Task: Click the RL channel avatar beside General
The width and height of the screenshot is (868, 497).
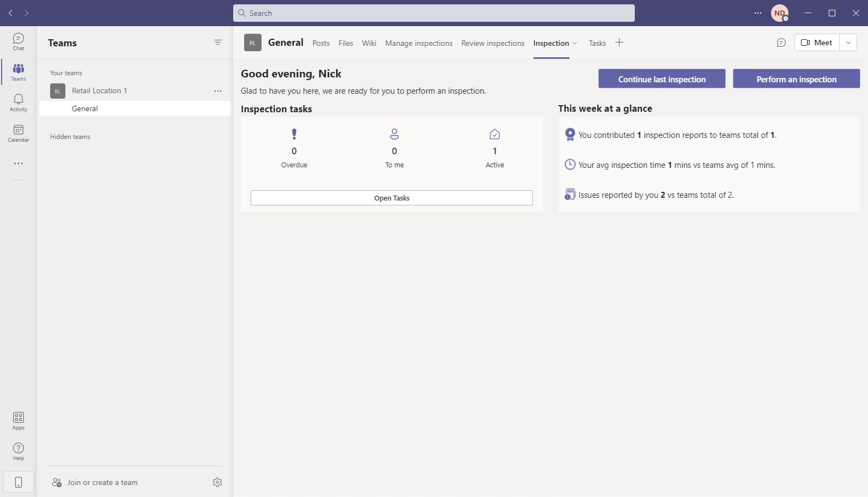Action: (x=253, y=43)
